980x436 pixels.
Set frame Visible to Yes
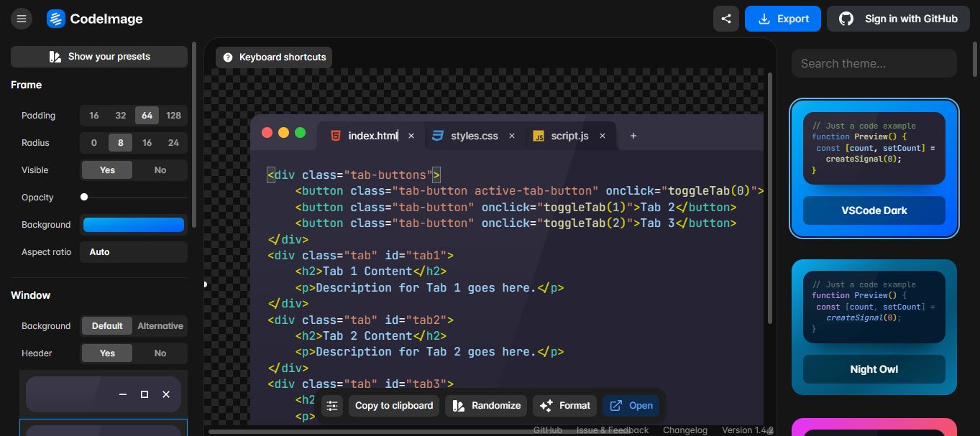(107, 170)
